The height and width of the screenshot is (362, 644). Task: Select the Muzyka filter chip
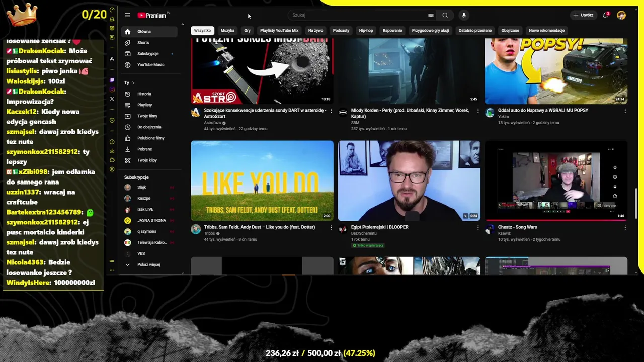coord(227,30)
